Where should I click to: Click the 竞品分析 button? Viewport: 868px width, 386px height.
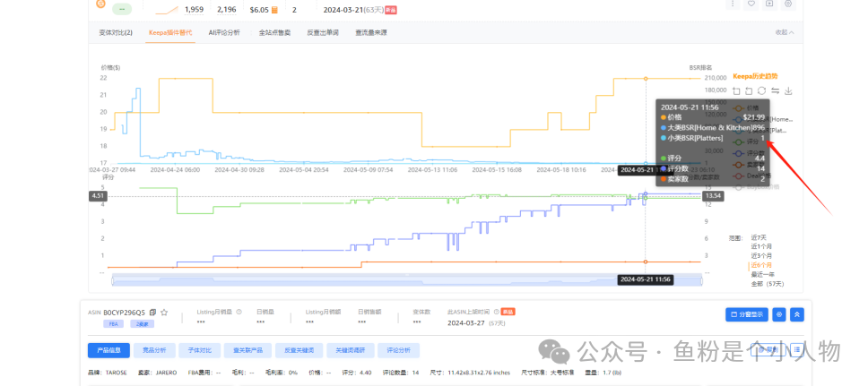tap(154, 350)
